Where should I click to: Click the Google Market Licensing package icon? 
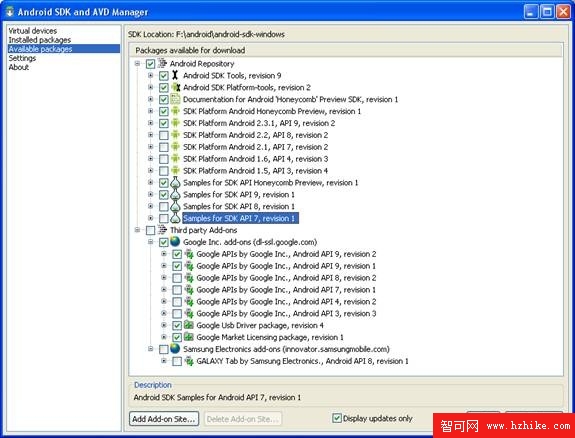point(189,337)
